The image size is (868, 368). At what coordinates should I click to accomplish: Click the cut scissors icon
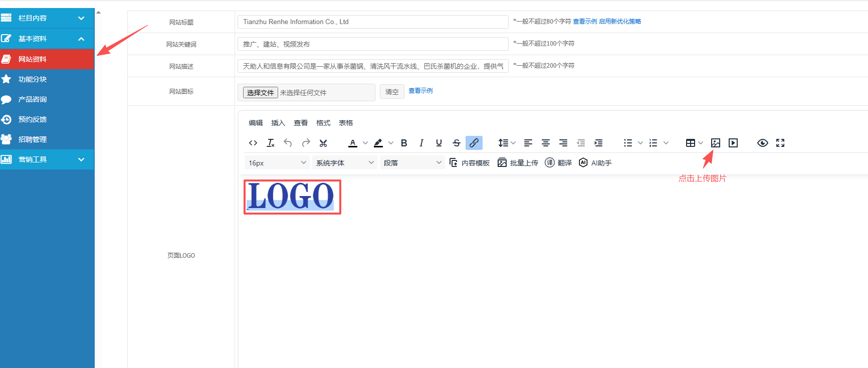323,143
